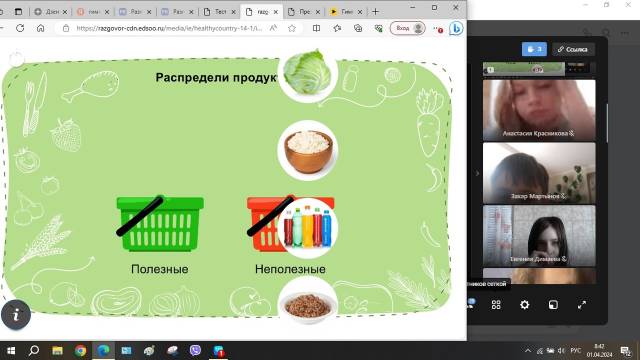This screenshot has height=360, width=640.
Task: Switch the 'РУС' input language indicator
Action: pyautogui.click(x=576, y=351)
